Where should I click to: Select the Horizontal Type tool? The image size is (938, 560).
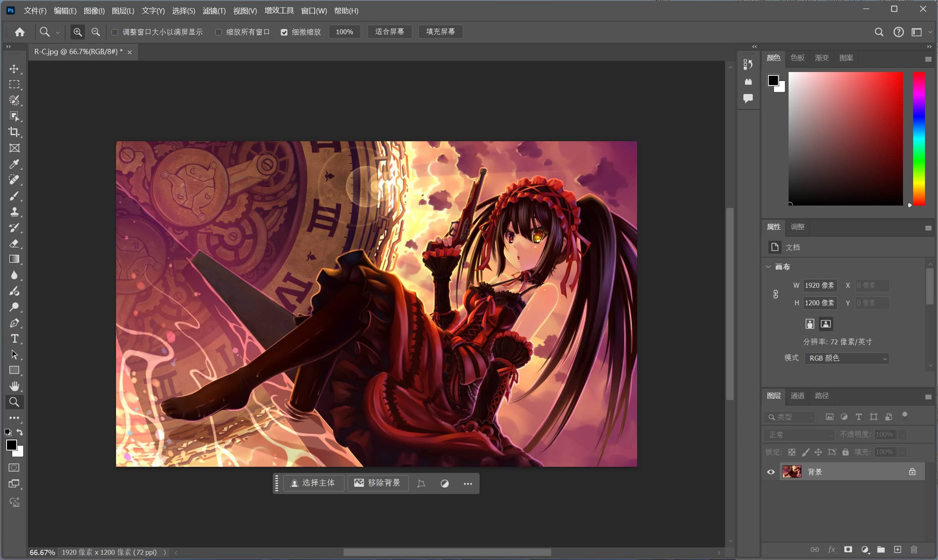coord(14,339)
